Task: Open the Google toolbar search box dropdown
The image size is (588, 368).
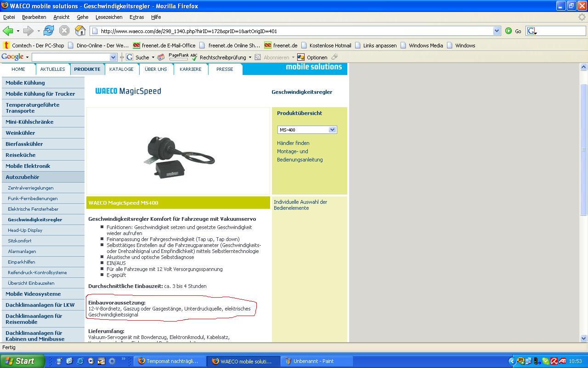Action: [x=113, y=57]
